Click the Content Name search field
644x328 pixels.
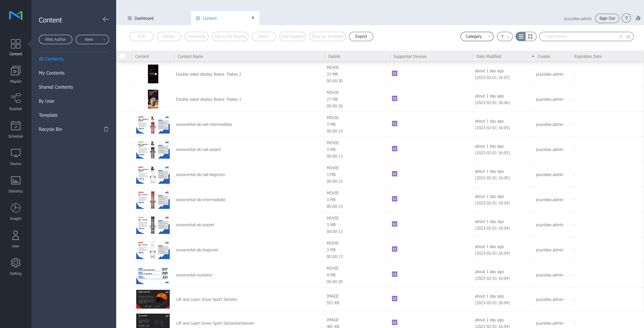(581, 36)
